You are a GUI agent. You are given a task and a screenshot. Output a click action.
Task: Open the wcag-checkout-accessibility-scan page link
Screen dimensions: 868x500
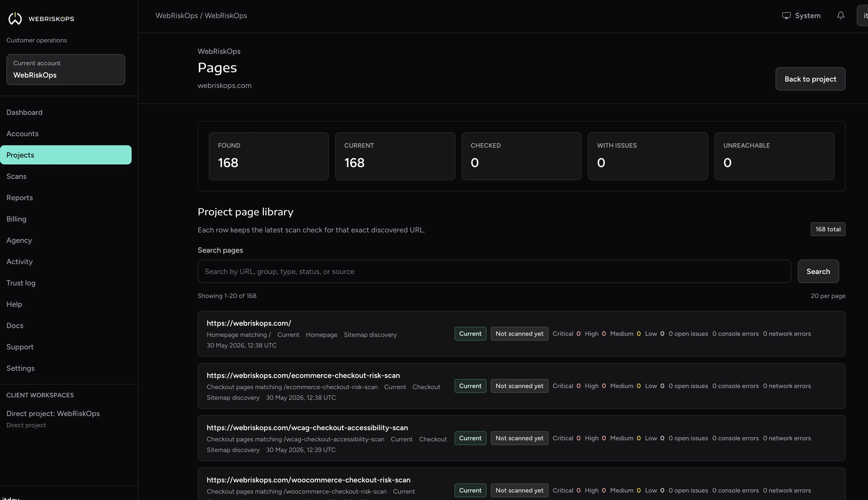tap(307, 428)
